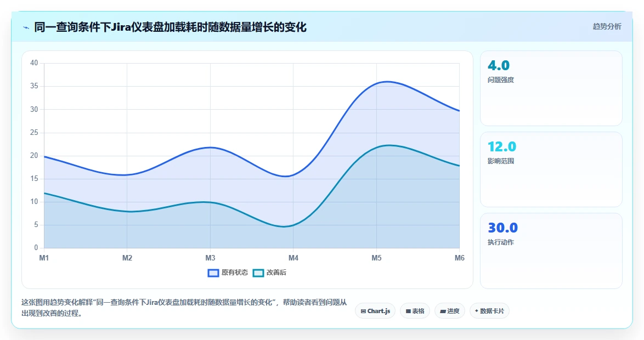Click the star icon in 数据卡片 tag
This screenshot has height=340, width=644.
[477, 311]
